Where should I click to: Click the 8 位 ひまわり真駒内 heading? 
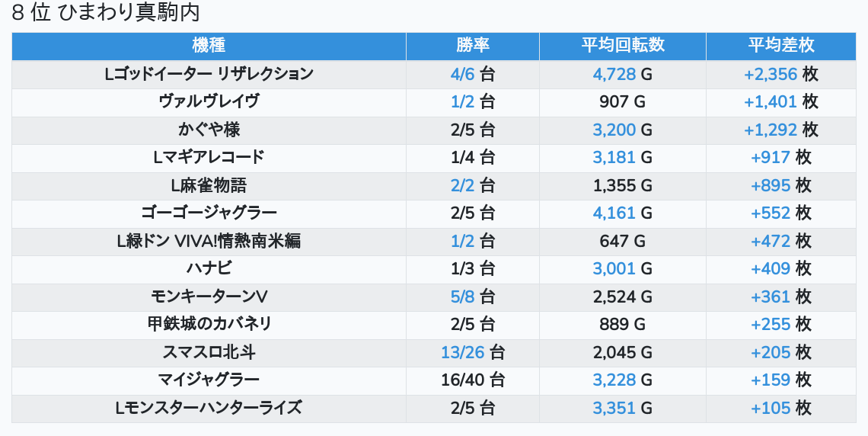click(x=106, y=13)
